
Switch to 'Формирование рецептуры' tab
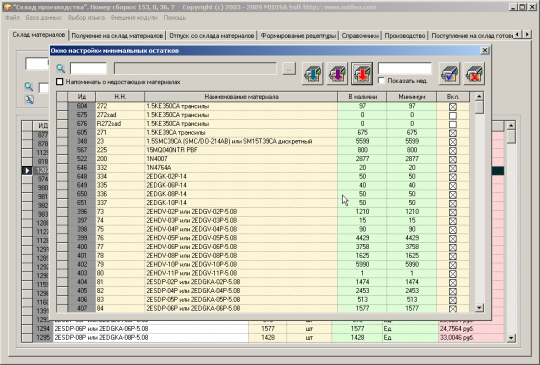pos(298,36)
